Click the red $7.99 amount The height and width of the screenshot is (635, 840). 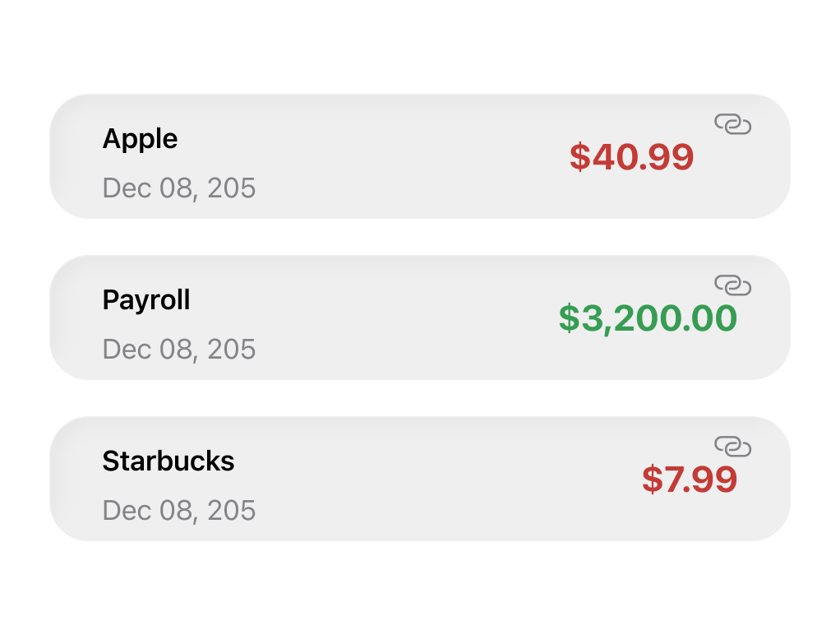click(x=690, y=480)
